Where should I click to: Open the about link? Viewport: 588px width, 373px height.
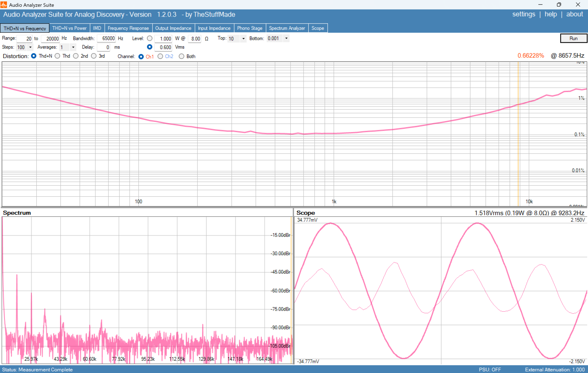[575, 14]
